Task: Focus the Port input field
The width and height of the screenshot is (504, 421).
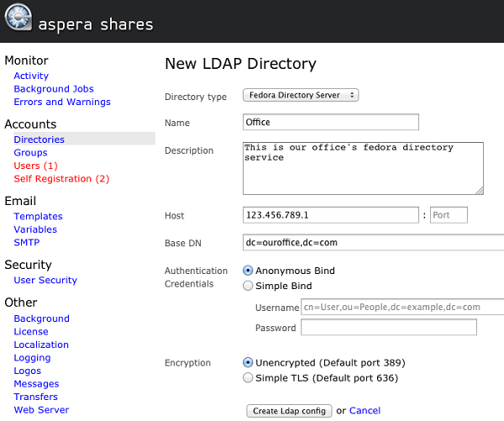Action: tap(449, 215)
